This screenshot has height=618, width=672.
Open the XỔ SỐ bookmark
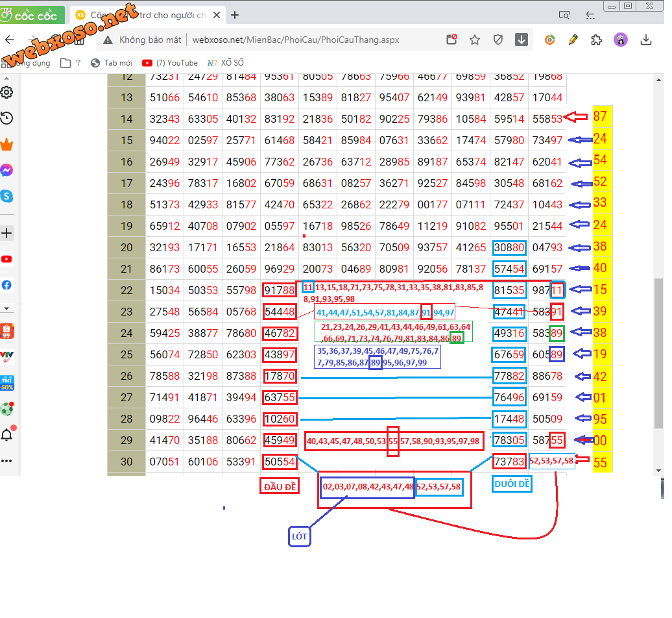tap(226, 63)
